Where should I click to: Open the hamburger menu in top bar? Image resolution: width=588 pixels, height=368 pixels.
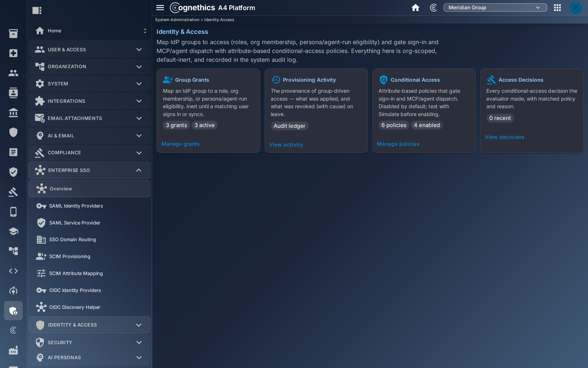pos(160,8)
